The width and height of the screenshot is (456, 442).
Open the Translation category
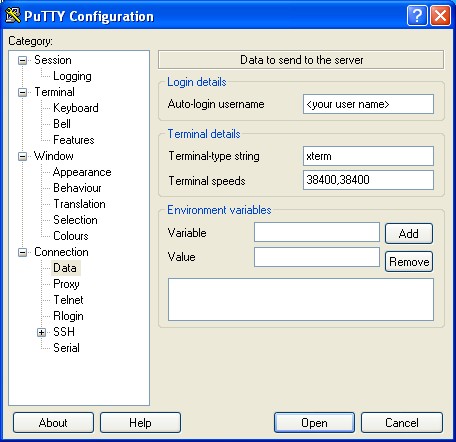pyautogui.click(x=79, y=204)
